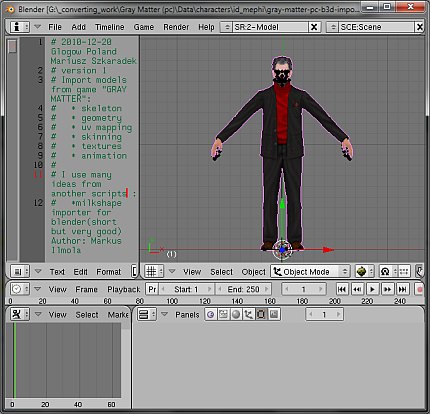430x414 pixels.
Task: Open the SR:2-Model screen selector dropdown
Action: pyautogui.click(x=227, y=27)
